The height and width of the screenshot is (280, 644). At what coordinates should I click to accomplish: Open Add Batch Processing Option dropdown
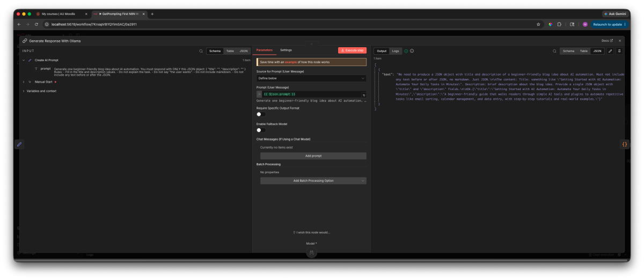point(313,181)
